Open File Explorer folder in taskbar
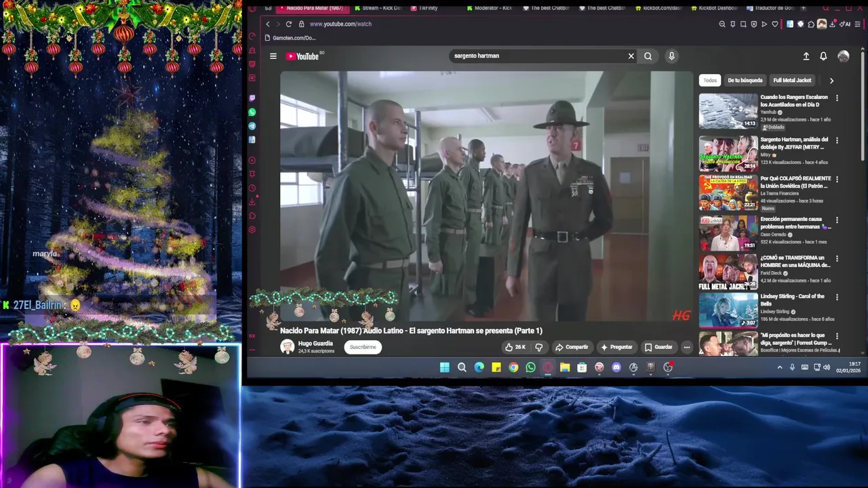 [565, 367]
